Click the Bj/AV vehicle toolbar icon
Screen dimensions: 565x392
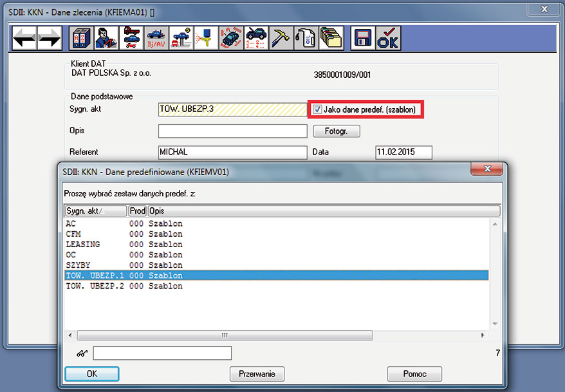tap(155, 38)
